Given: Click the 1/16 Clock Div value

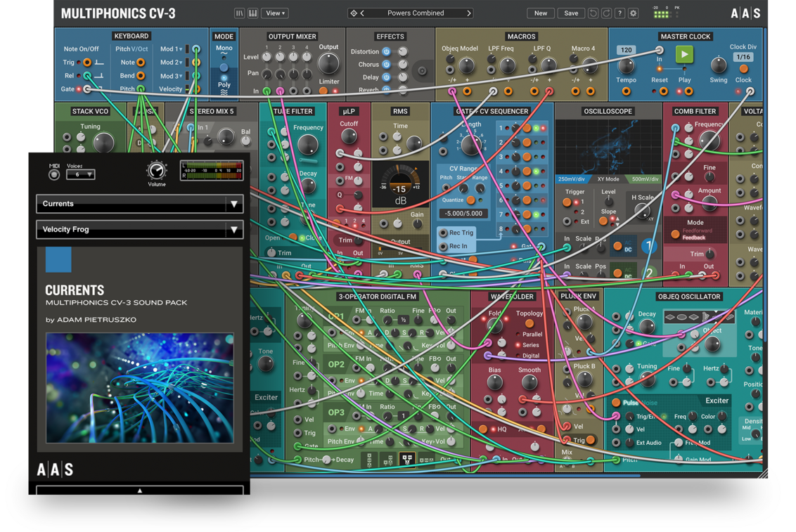Looking at the screenshot, I should [743, 57].
